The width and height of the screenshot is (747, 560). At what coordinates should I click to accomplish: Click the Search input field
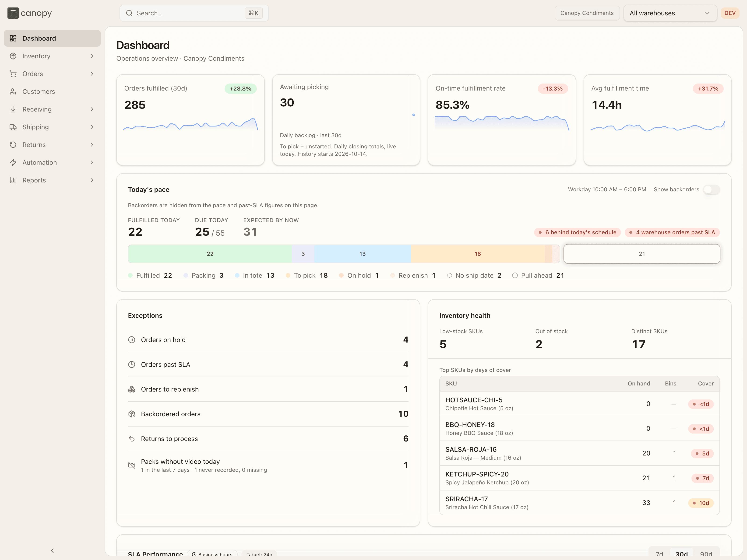pos(194,13)
